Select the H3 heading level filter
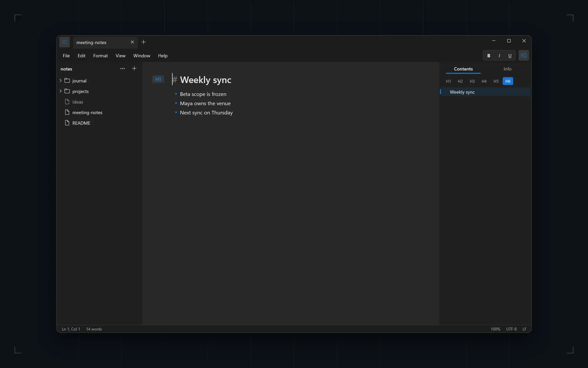The width and height of the screenshot is (588, 368). 472,81
